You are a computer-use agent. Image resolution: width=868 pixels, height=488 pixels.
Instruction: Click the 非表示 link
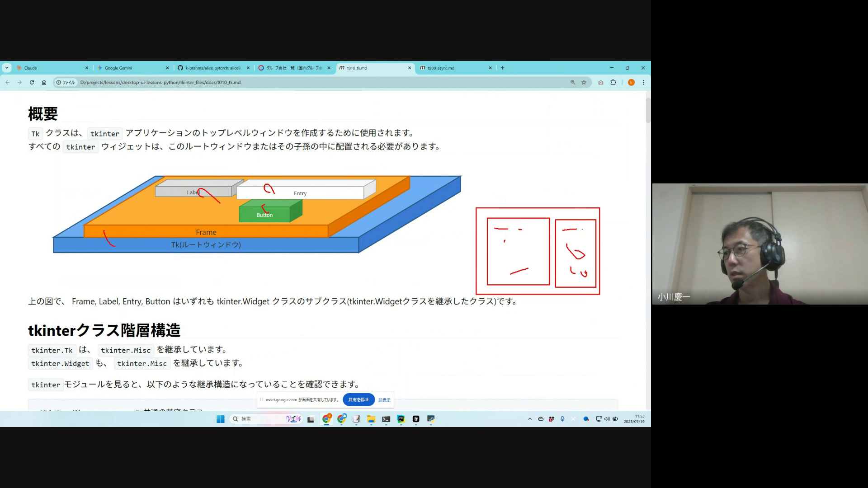[x=384, y=399]
